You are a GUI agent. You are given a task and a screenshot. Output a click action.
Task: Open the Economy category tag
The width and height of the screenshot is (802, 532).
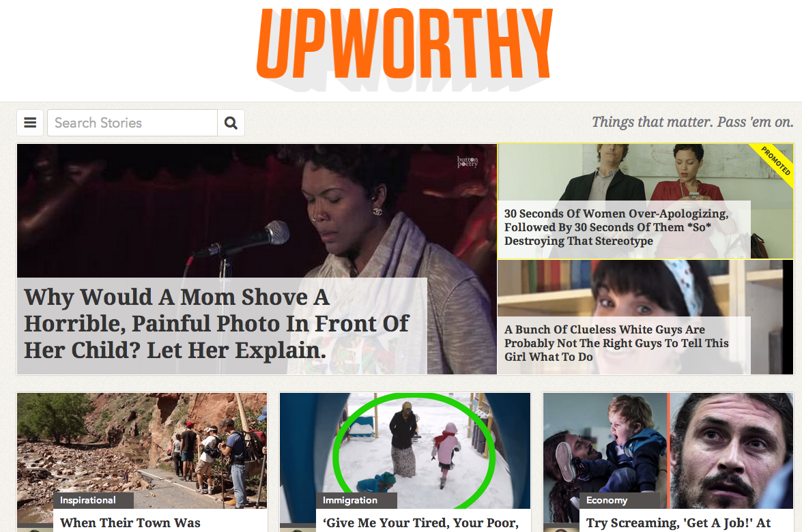(607, 501)
